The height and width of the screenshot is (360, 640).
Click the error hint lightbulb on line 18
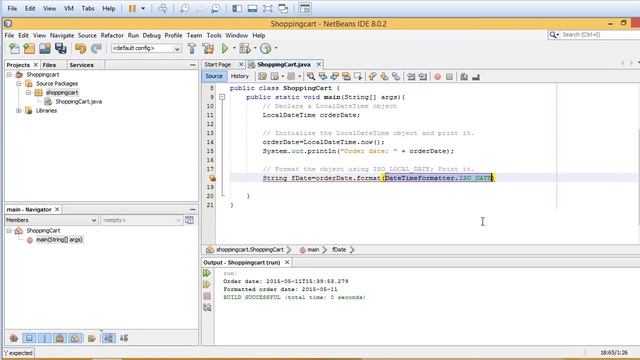coord(212,178)
